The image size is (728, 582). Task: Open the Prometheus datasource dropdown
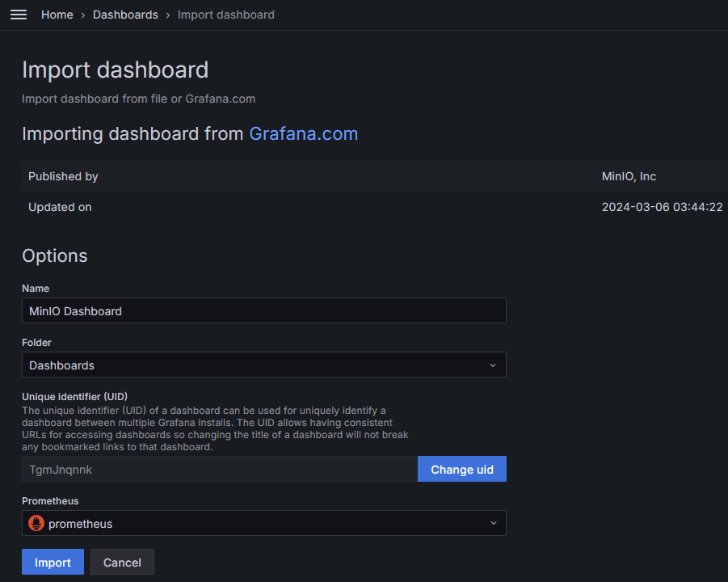pos(264,523)
